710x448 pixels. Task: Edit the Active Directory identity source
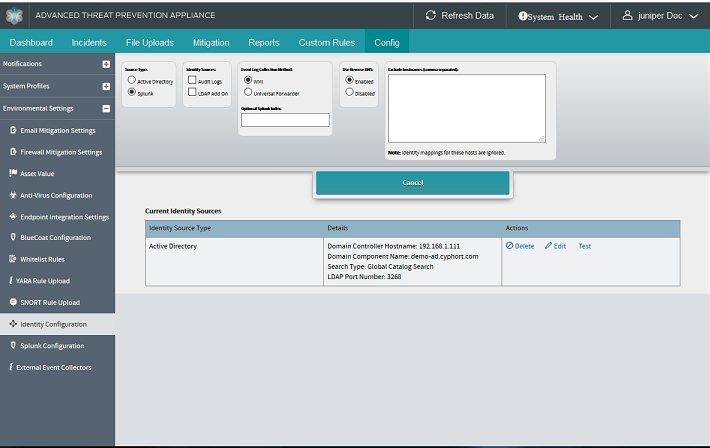556,246
